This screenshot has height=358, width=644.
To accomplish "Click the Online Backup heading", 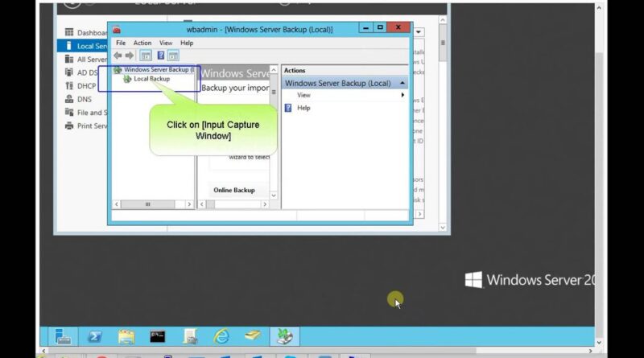I will click(x=234, y=190).
